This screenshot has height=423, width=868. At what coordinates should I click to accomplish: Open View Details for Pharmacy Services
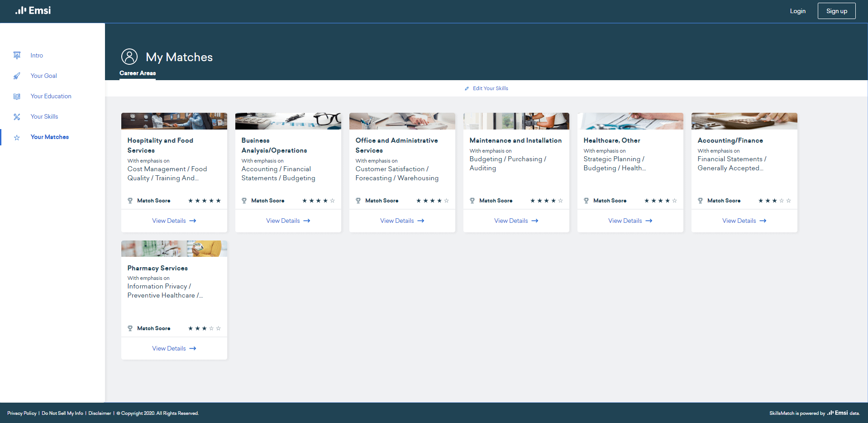(174, 348)
